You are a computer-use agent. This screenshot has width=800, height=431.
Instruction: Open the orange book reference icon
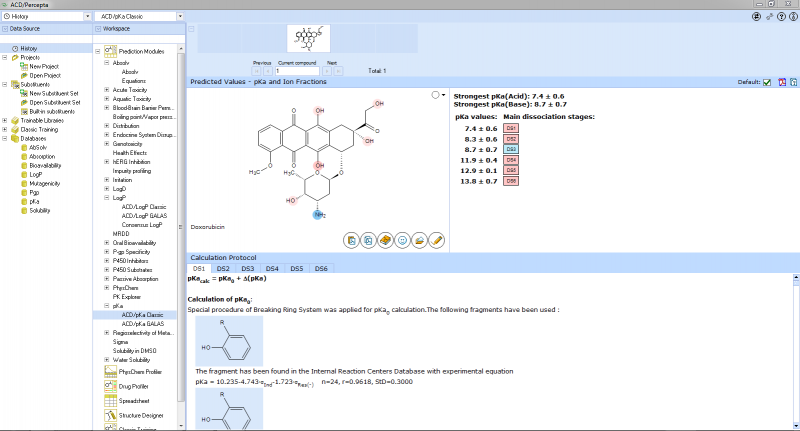pos(386,240)
